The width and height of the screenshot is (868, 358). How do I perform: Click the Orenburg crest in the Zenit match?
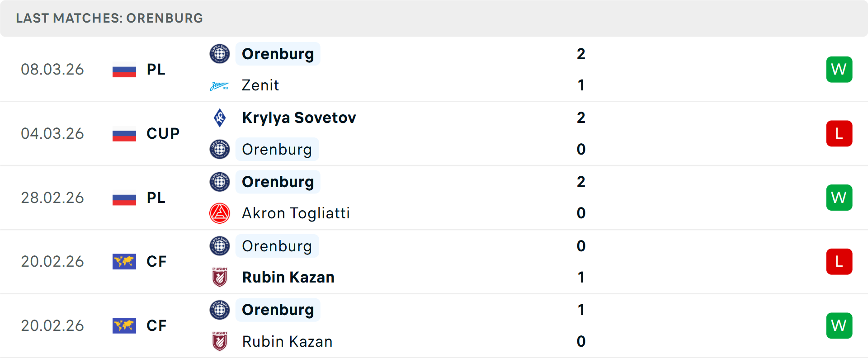click(x=220, y=54)
